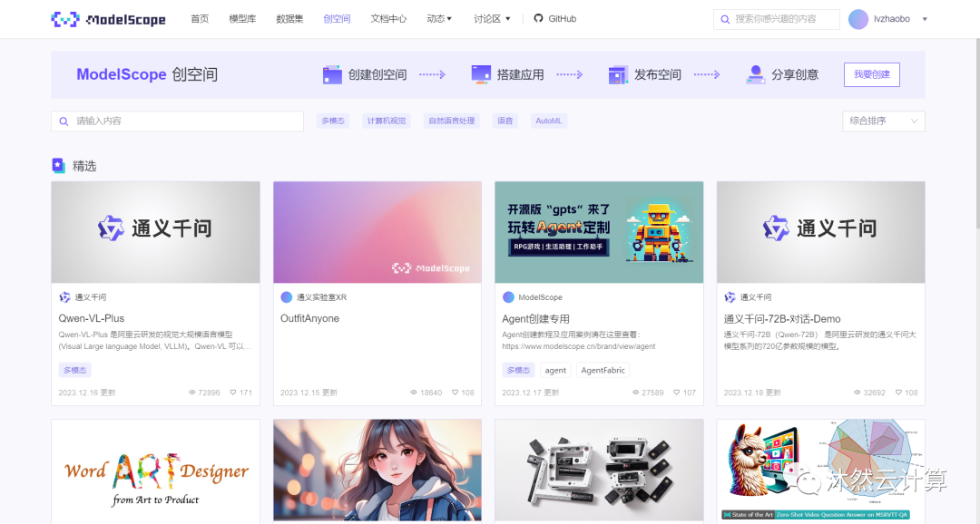Open 文档中心 in navigation

pyautogui.click(x=388, y=19)
